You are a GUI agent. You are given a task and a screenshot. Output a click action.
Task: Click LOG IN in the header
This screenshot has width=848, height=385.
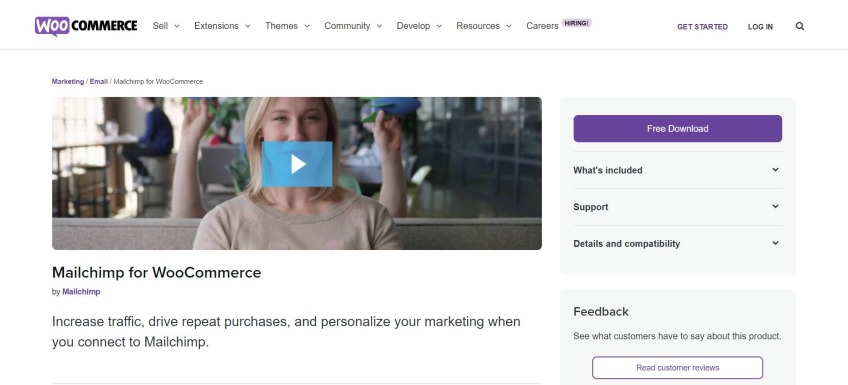tap(760, 26)
